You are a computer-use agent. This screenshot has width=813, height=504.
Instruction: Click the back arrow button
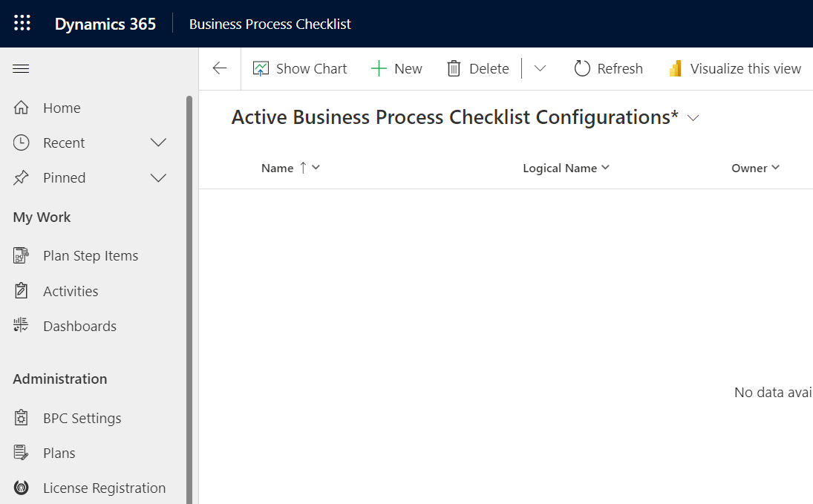[220, 69]
